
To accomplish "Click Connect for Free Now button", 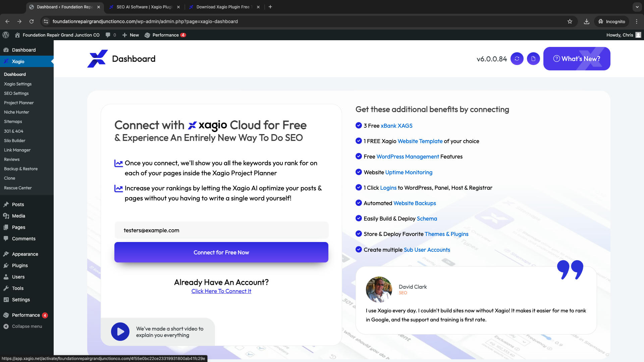I will click(221, 252).
